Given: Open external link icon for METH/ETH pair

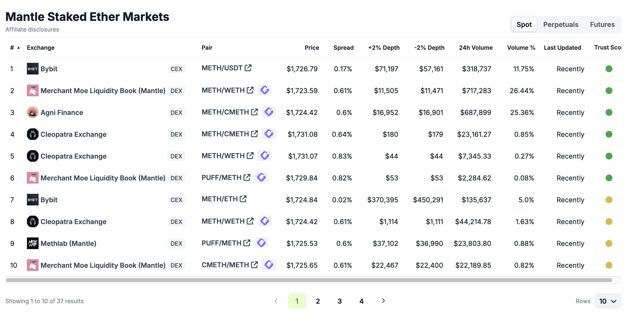Looking at the screenshot, I should [243, 199].
